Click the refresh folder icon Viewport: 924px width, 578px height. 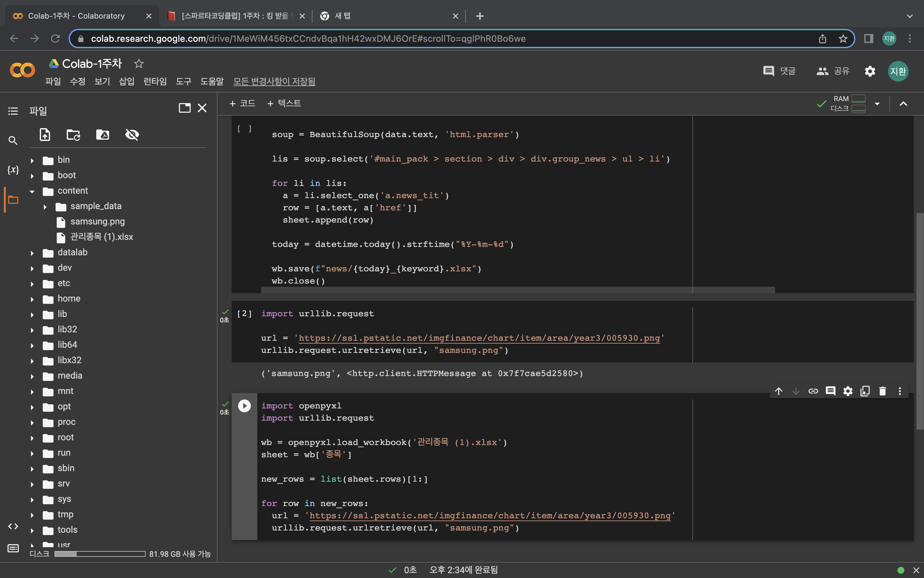click(x=73, y=135)
